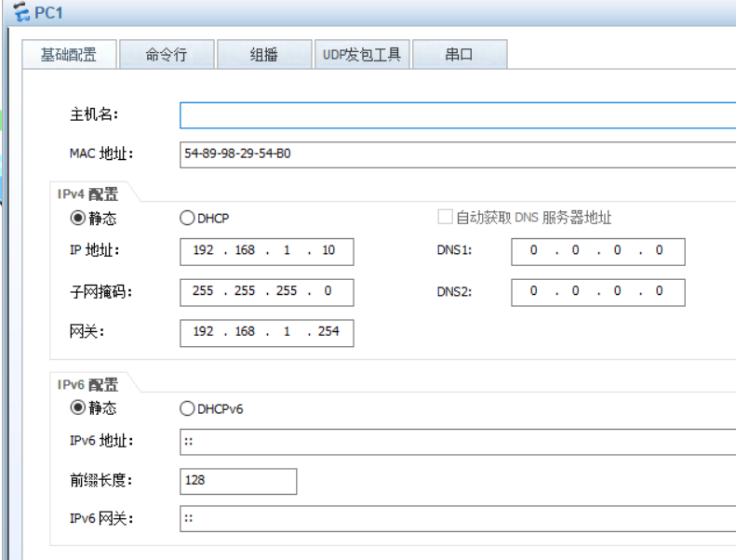The width and height of the screenshot is (736, 560).
Task: Click the 前缀长度 field showing 128
Action: pyautogui.click(x=238, y=481)
